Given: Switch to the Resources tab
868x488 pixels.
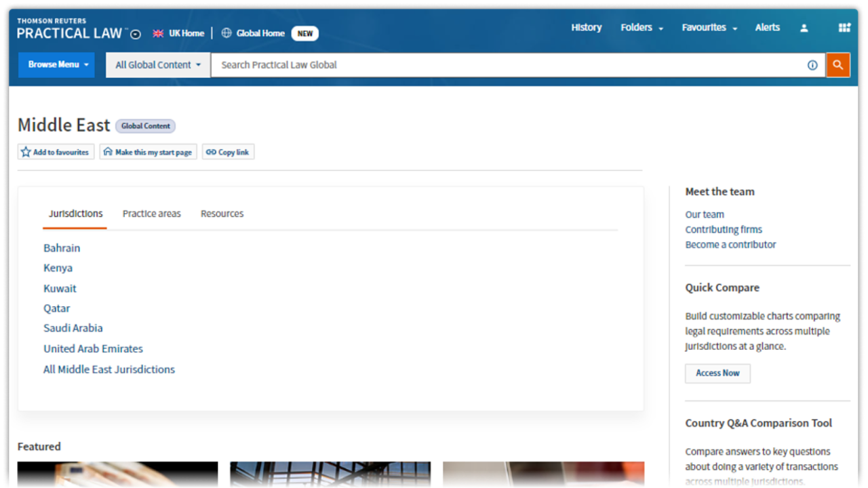Looking at the screenshot, I should tap(222, 213).
